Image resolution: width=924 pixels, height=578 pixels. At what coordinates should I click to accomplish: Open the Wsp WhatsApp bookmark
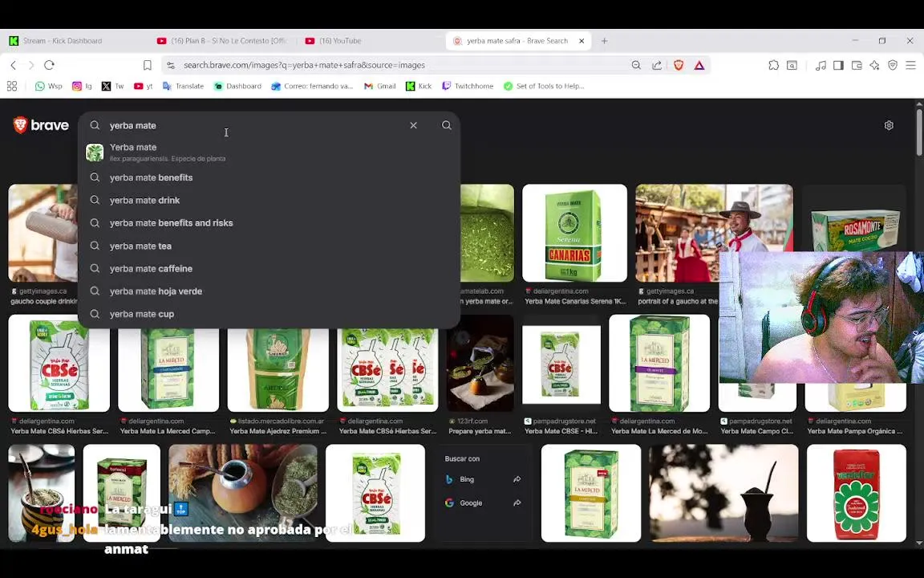click(48, 86)
